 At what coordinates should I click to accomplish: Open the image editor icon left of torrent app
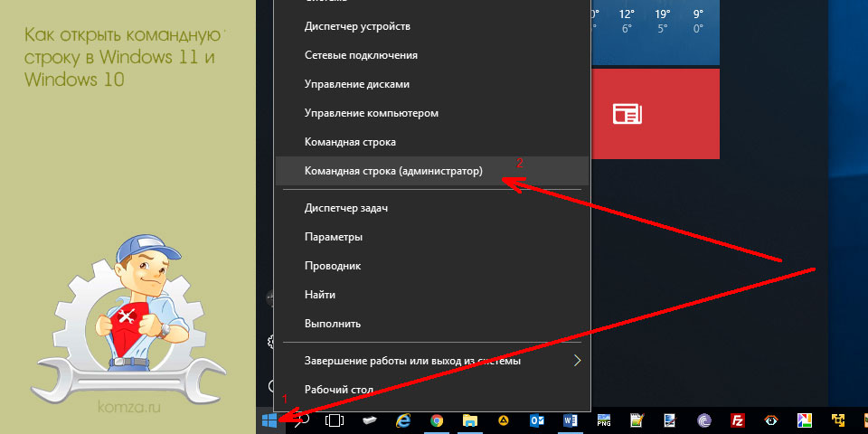click(x=670, y=420)
